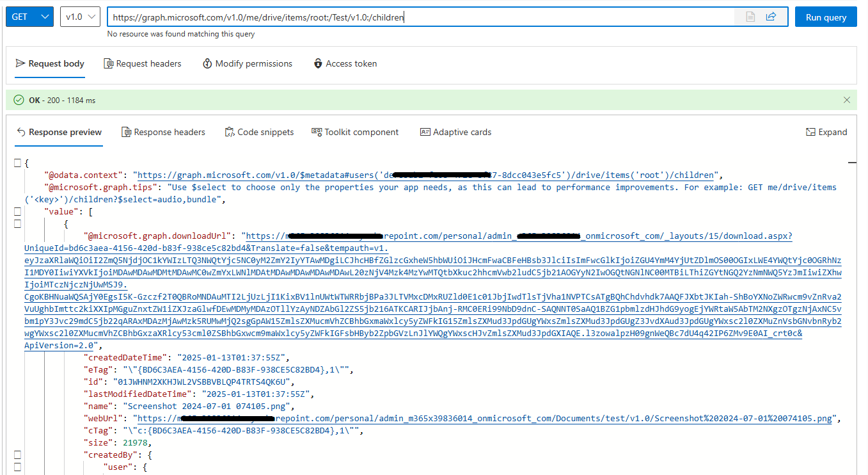
Task: Click the ApiVersion=2.0 line of downloadUrl
Action: 59,346
